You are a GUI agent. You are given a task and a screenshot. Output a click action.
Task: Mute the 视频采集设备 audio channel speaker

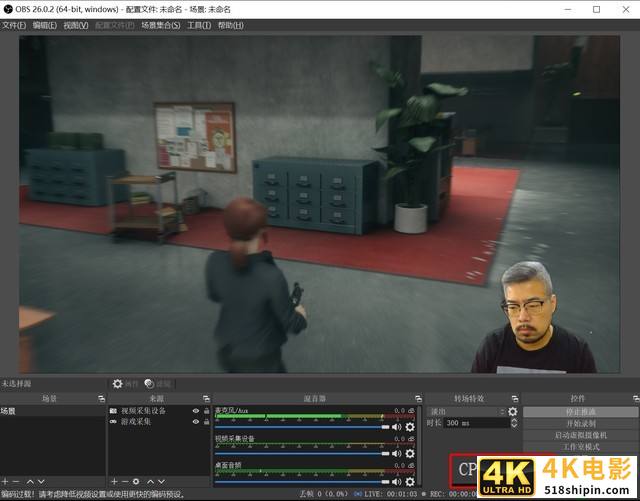tap(396, 454)
